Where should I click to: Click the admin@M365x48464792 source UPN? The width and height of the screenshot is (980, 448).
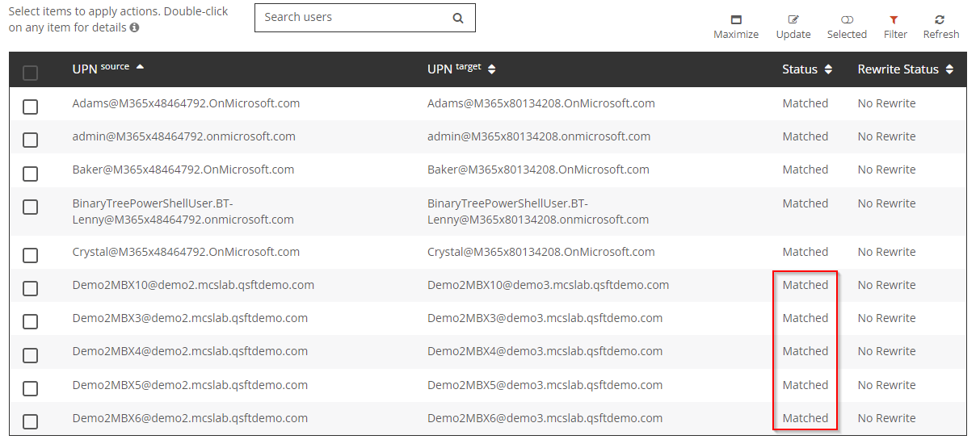point(183,136)
